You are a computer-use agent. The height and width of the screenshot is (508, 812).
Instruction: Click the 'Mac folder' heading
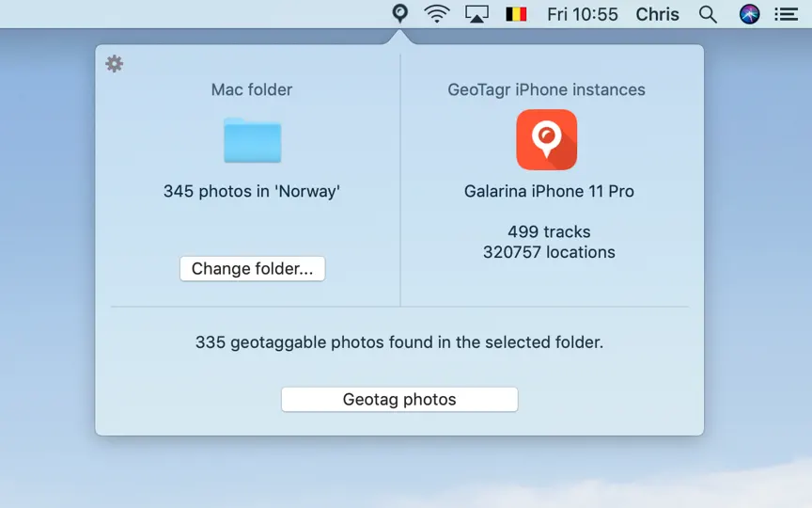click(252, 89)
